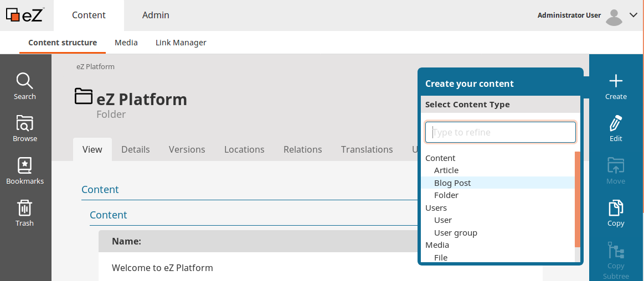
Task: Switch to the Content main tab
Action: point(89,15)
